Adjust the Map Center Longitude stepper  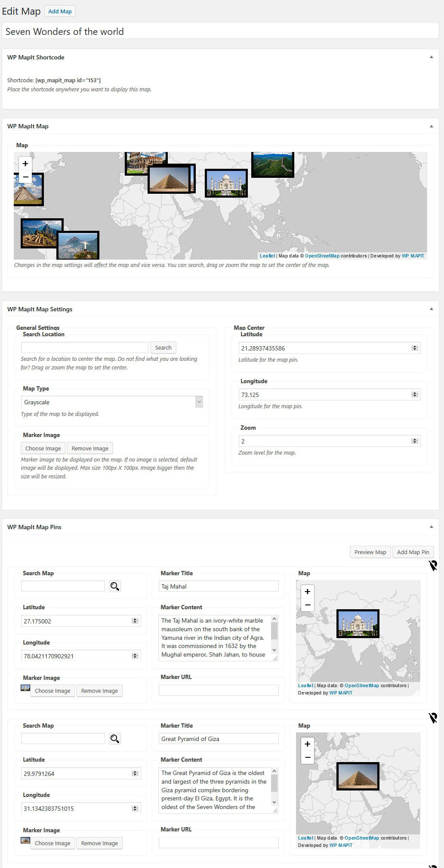pyautogui.click(x=415, y=394)
